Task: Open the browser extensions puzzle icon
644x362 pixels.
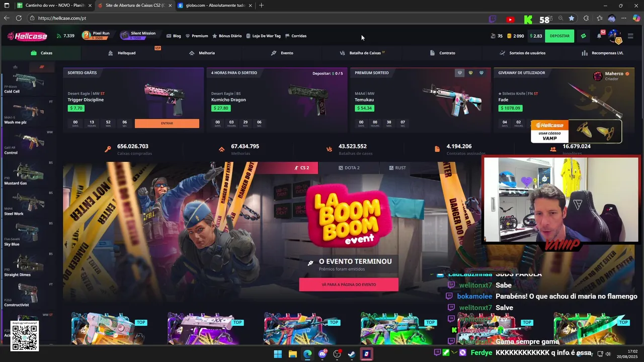Action: pyautogui.click(x=586, y=18)
